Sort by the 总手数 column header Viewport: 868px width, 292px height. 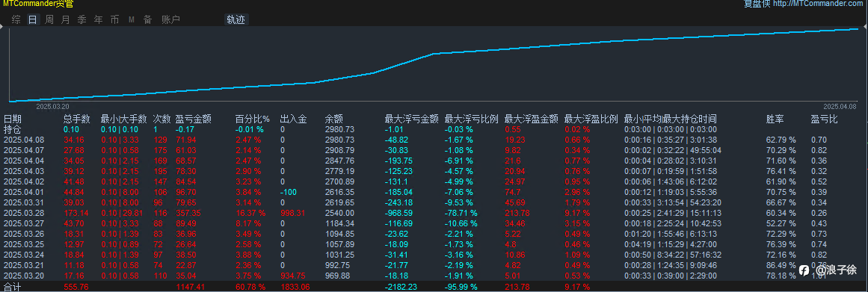tap(76, 119)
